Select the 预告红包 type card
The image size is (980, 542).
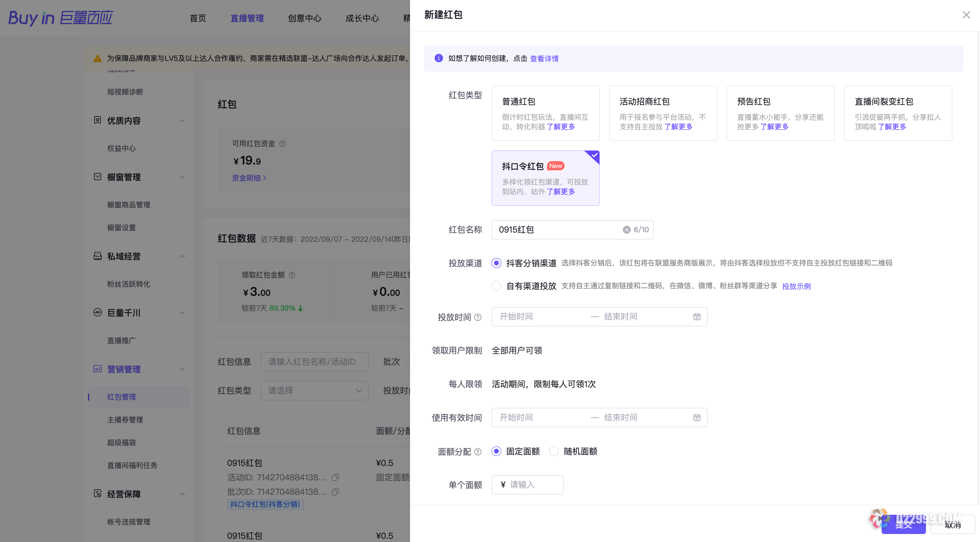[780, 113]
